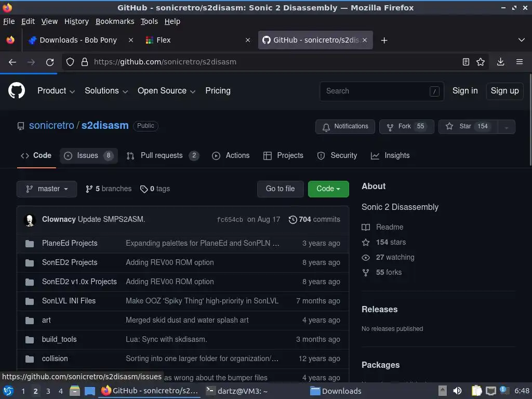
Task: Open the Star lists dropdown arrow
Action: click(x=506, y=127)
